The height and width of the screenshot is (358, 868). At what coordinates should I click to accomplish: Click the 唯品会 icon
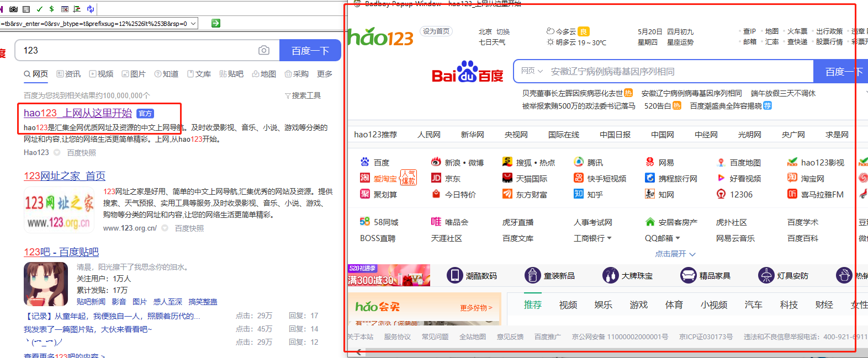pos(436,222)
